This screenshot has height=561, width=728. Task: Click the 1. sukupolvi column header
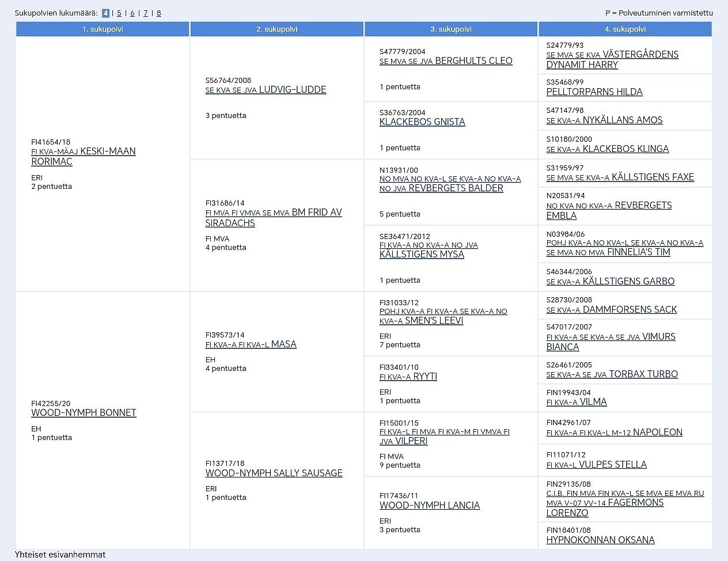pyautogui.click(x=103, y=29)
